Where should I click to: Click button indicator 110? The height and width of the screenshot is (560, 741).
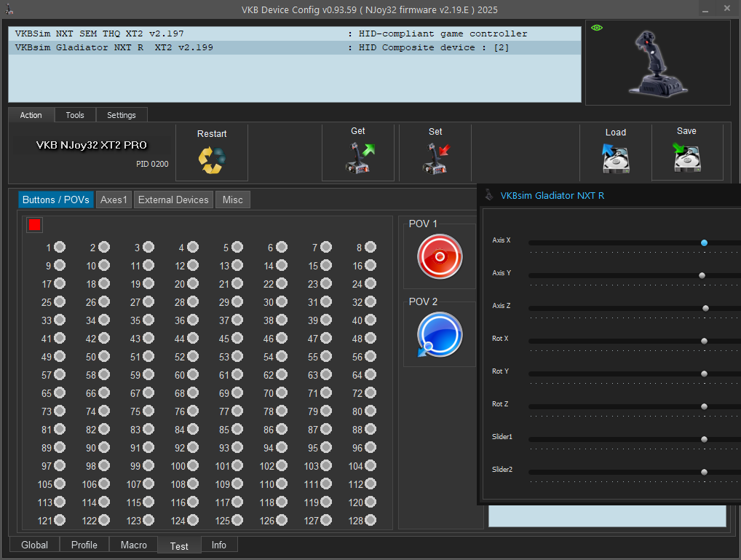[282, 484]
